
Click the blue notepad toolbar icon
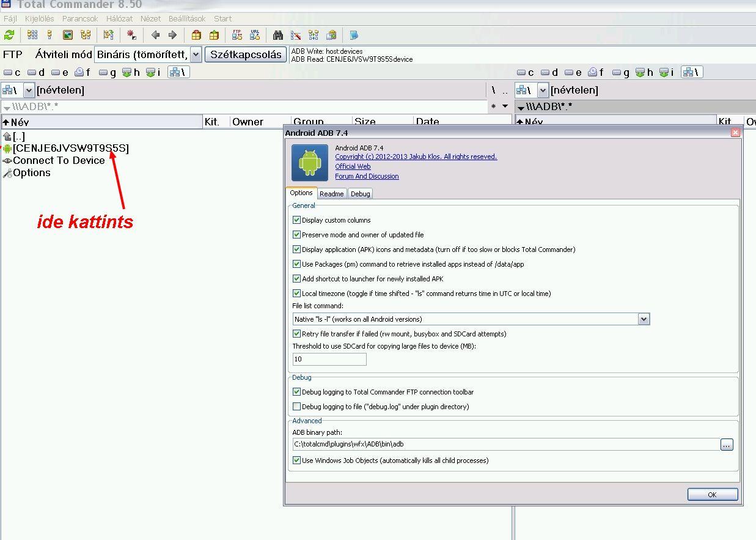coord(354,35)
